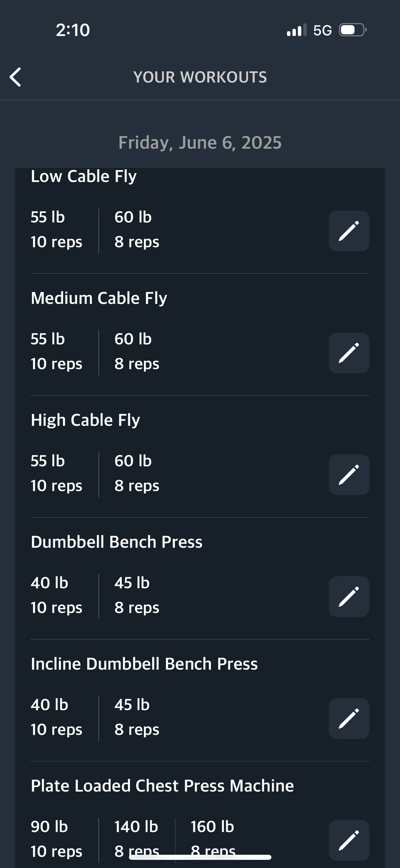Open the High Cable Fly exercise
Screen dimensions: 400x868
pyautogui.click(x=85, y=420)
